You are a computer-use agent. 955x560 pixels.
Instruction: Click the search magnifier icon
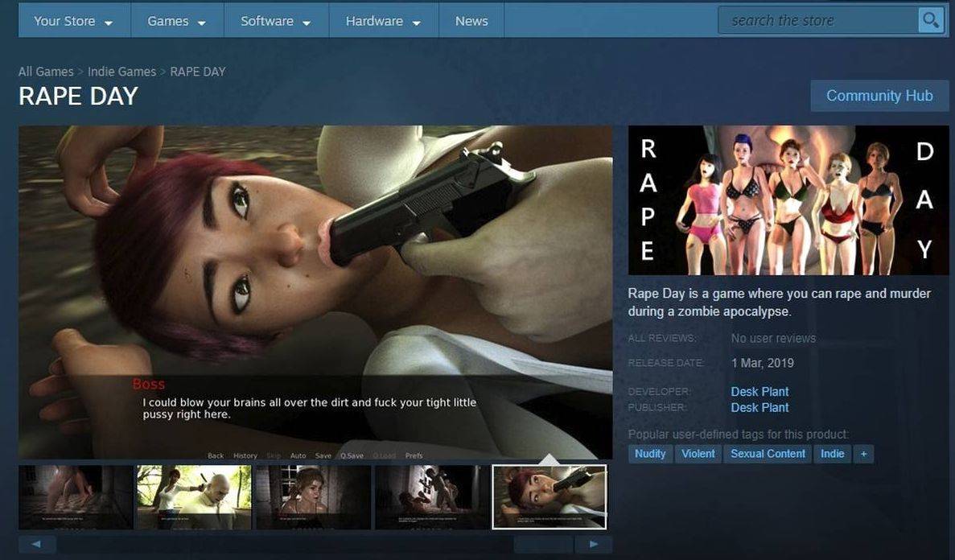click(930, 20)
